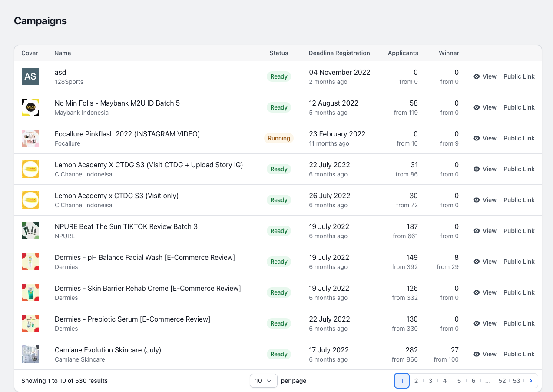Click the campaign name 'asd'

click(x=60, y=72)
